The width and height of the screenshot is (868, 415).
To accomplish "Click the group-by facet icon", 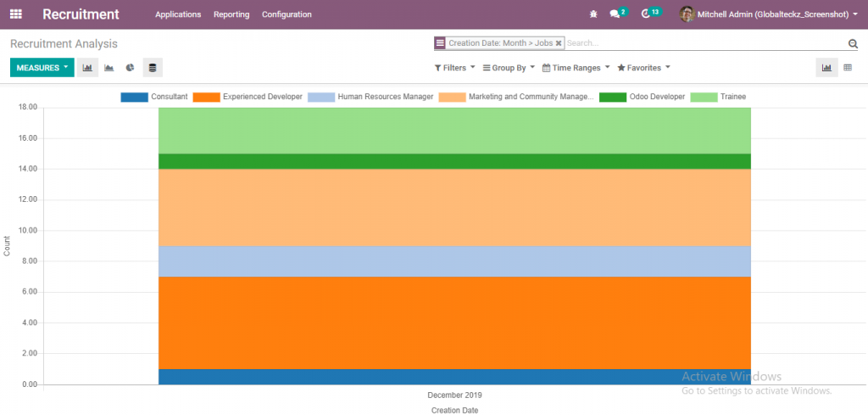I will (440, 42).
